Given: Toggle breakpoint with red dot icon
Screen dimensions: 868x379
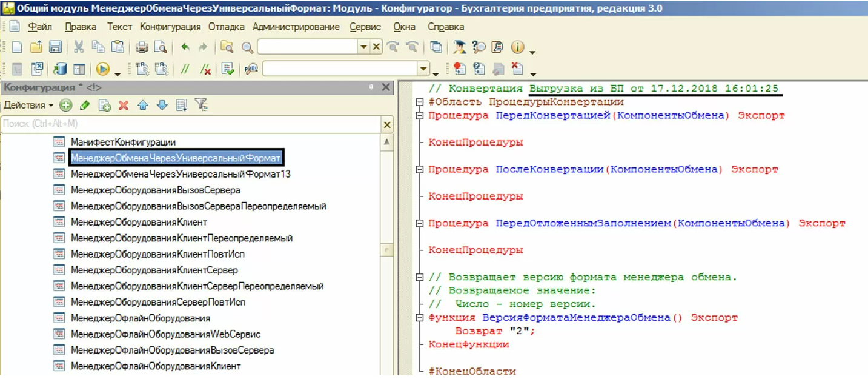Looking at the screenshot, I should click(460, 69).
